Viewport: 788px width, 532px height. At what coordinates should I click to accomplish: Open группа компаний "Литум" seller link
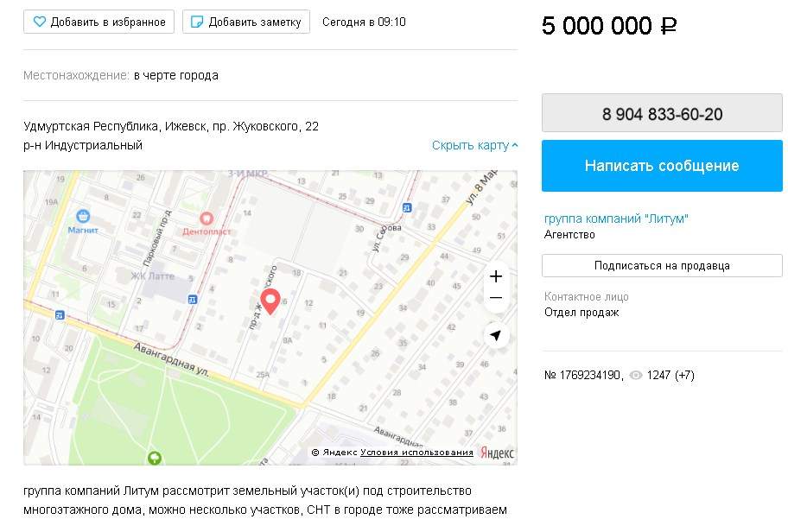616,218
